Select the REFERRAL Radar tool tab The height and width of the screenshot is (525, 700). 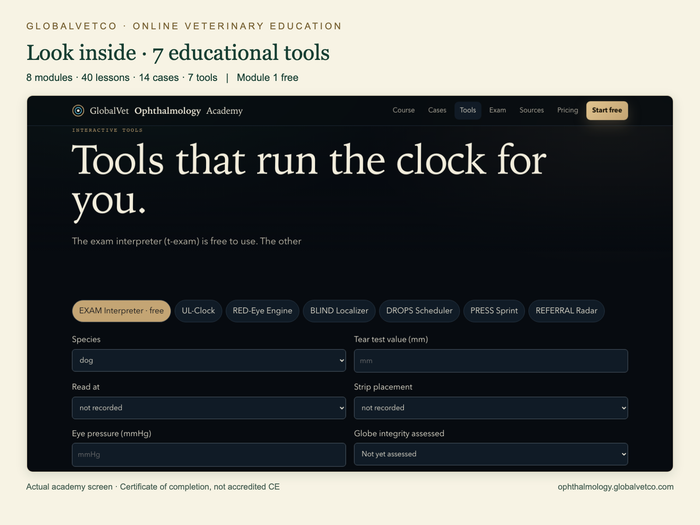point(566,311)
